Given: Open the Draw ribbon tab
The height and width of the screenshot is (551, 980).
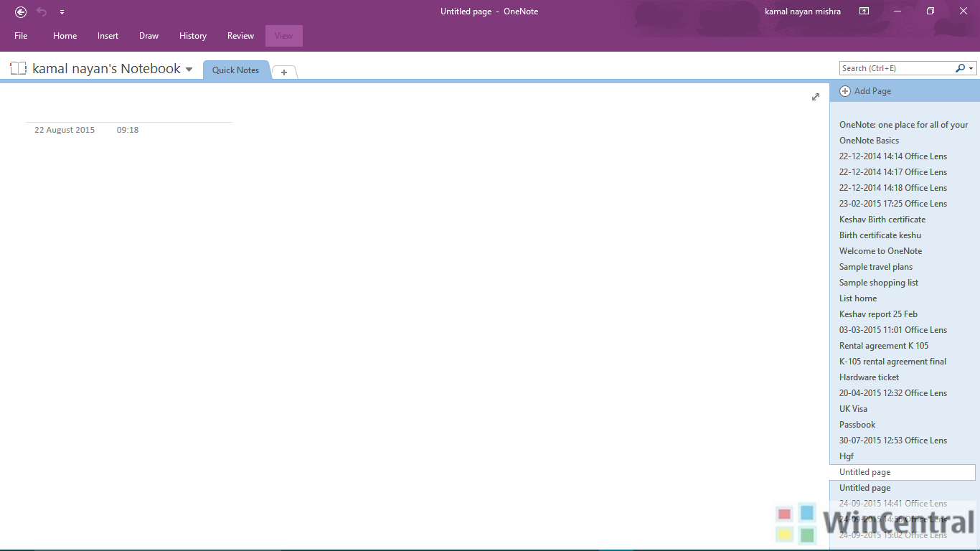Looking at the screenshot, I should tap(149, 35).
